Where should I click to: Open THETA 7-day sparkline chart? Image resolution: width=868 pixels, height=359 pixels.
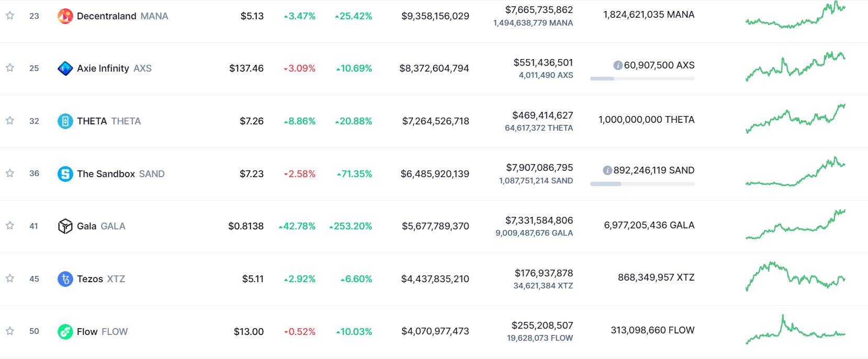tap(795, 119)
